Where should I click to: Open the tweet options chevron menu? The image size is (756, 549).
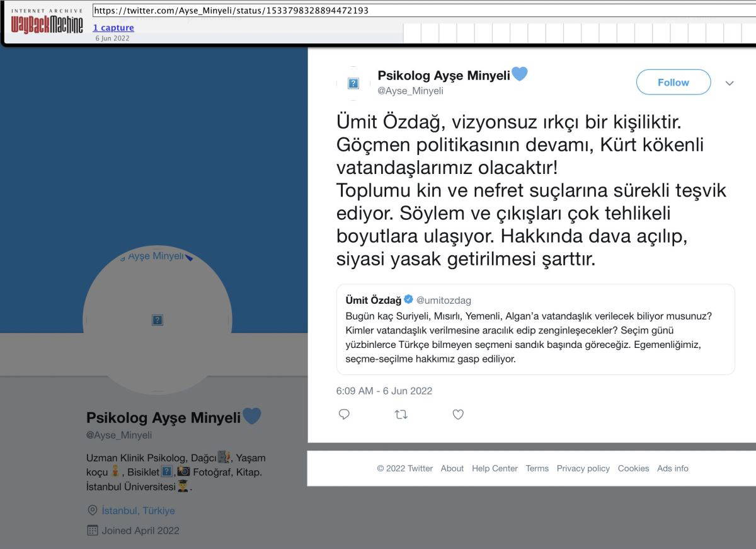730,83
